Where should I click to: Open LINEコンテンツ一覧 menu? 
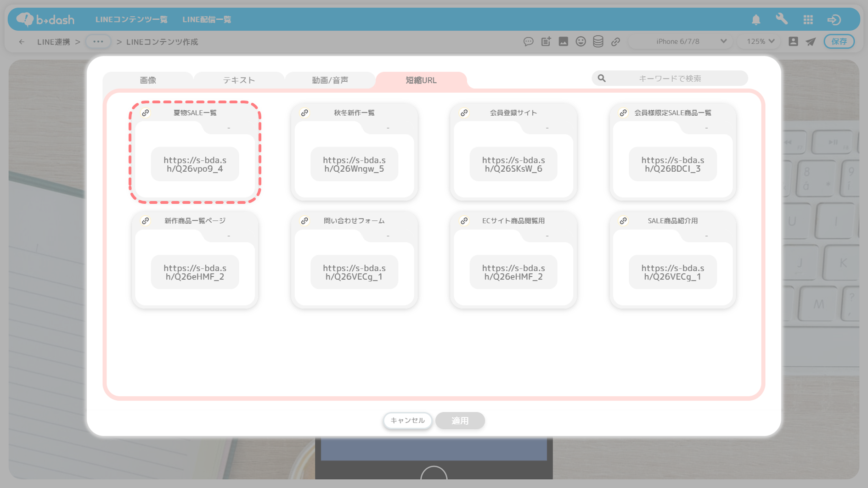click(131, 20)
